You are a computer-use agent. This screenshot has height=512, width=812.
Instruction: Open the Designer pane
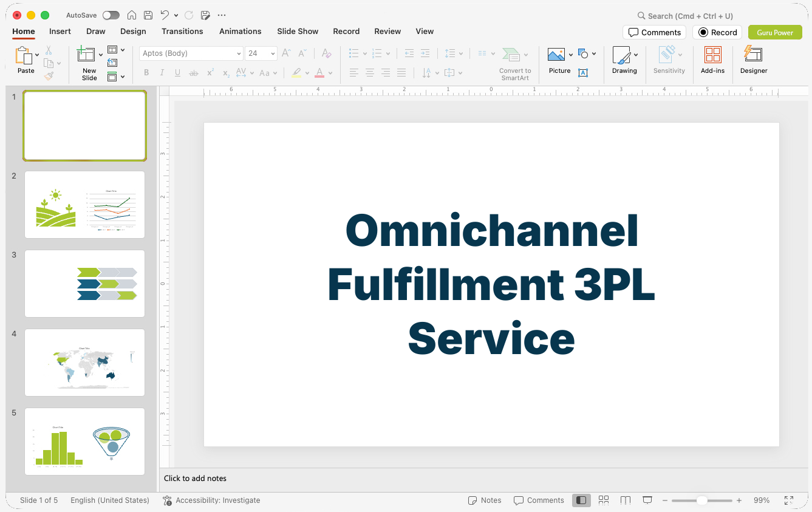click(754, 60)
